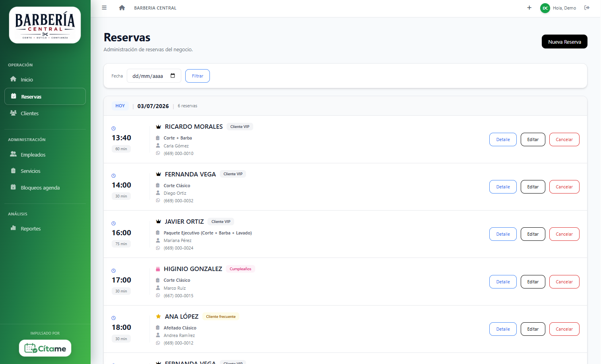
Task: Click the clock icon above 18:00
Action: point(114,318)
